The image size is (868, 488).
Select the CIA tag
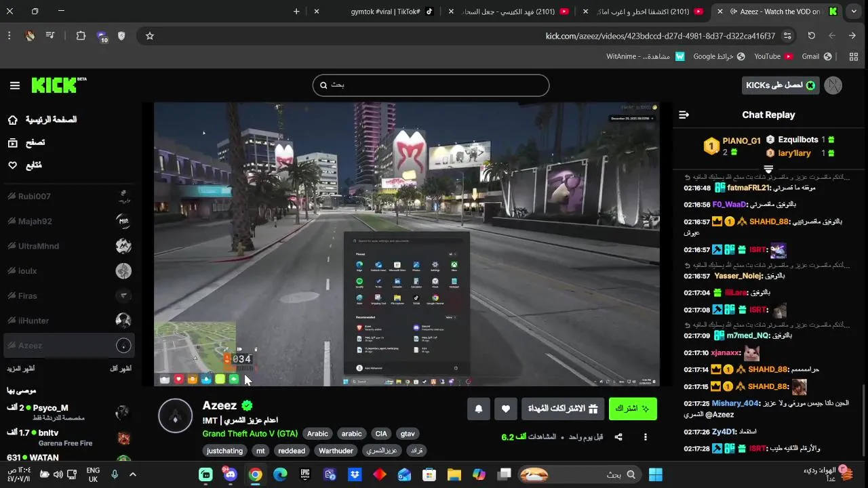[x=381, y=434]
